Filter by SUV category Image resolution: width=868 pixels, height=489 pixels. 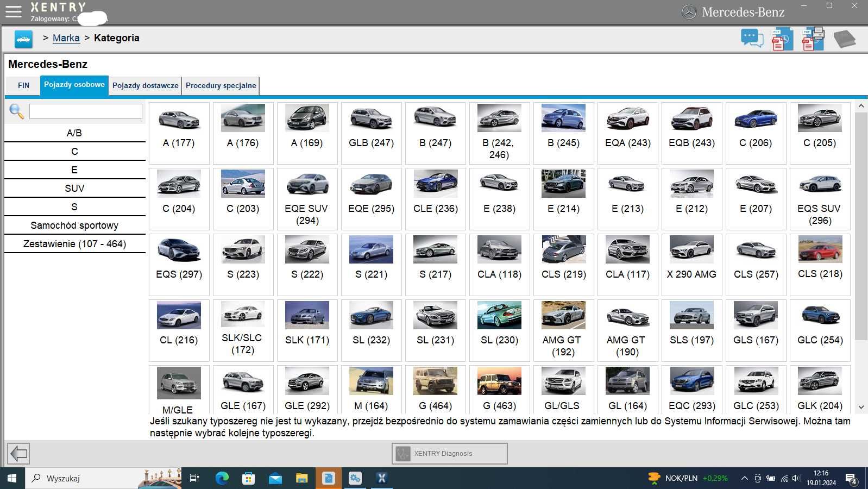point(74,189)
